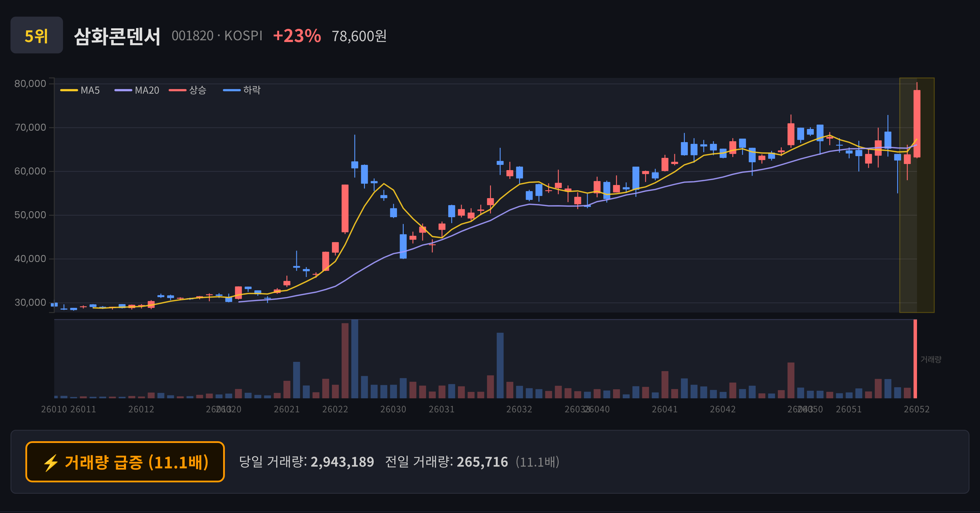
Task: Click the 26010 date axis label
Action: [x=54, y=409]
